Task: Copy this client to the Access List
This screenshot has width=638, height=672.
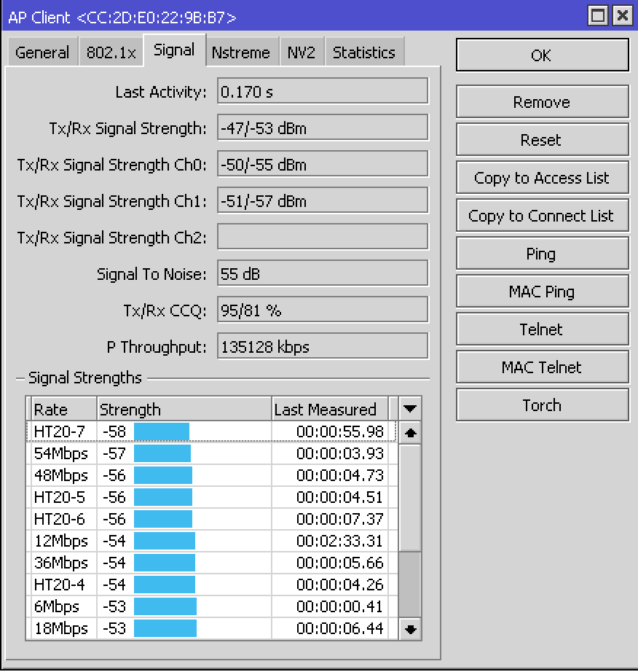Action: (542, 177)
